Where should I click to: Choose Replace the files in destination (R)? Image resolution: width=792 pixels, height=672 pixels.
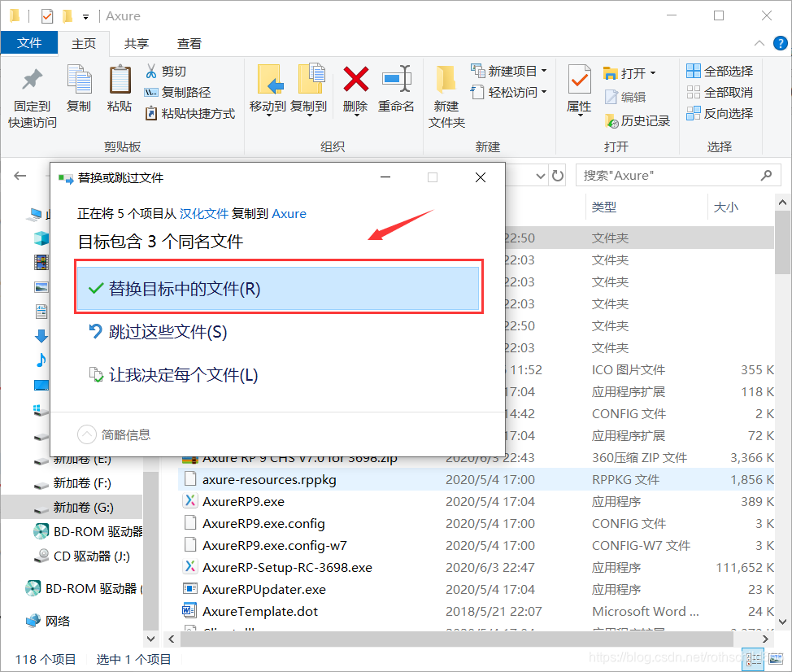tap(278, 289)
